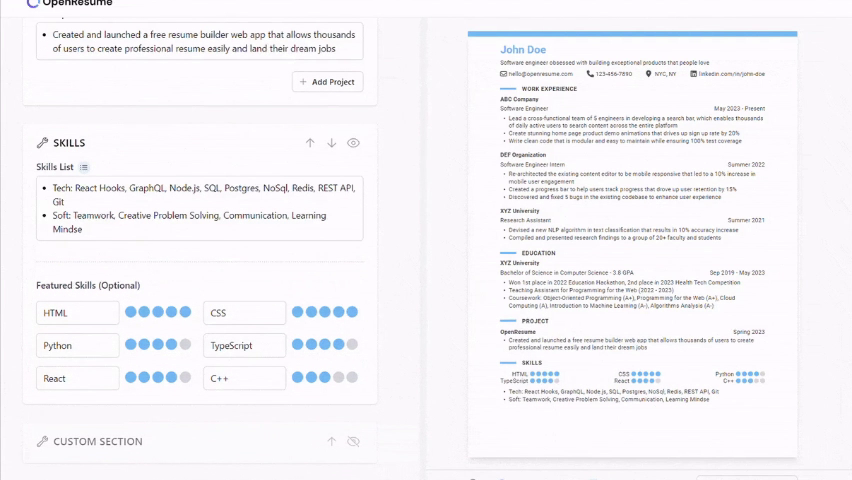Set CSS rating to two circles
Viewport: 852px width, 480px height.
pyautogui.click(x=311, y=312)
